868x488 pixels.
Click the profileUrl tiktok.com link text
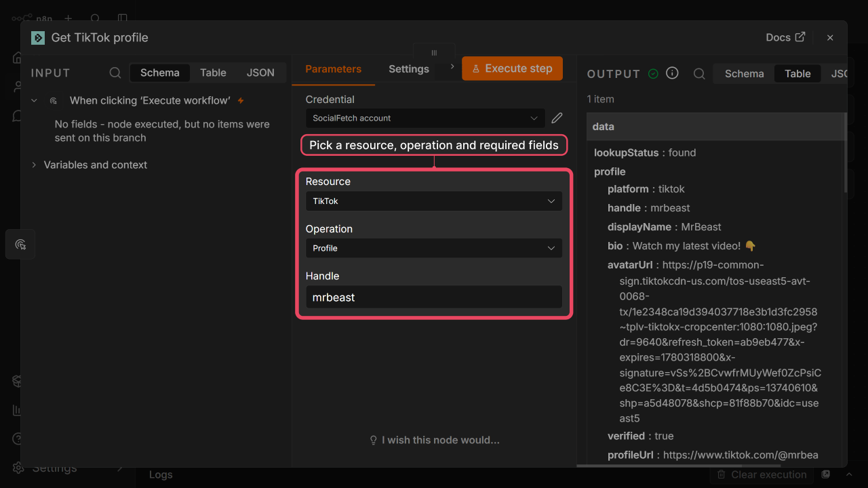point(741,455)
